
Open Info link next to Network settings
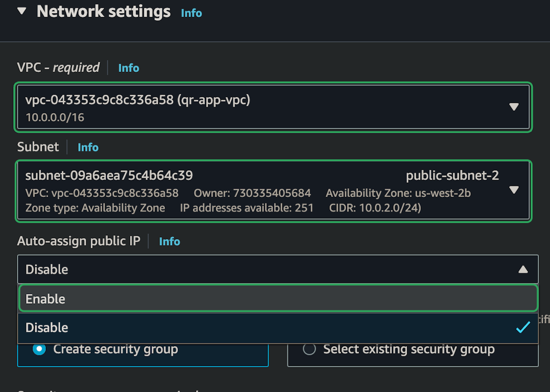(x=191, y=13)
